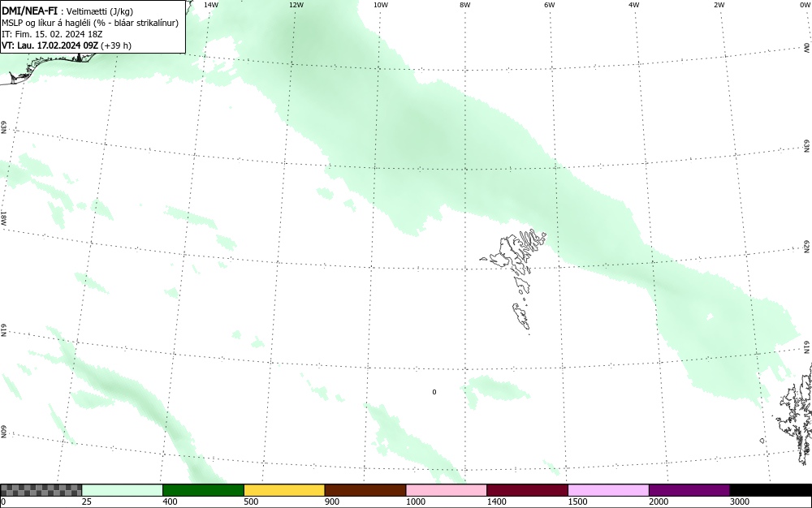Click the legend value 900

click(332, 502)
